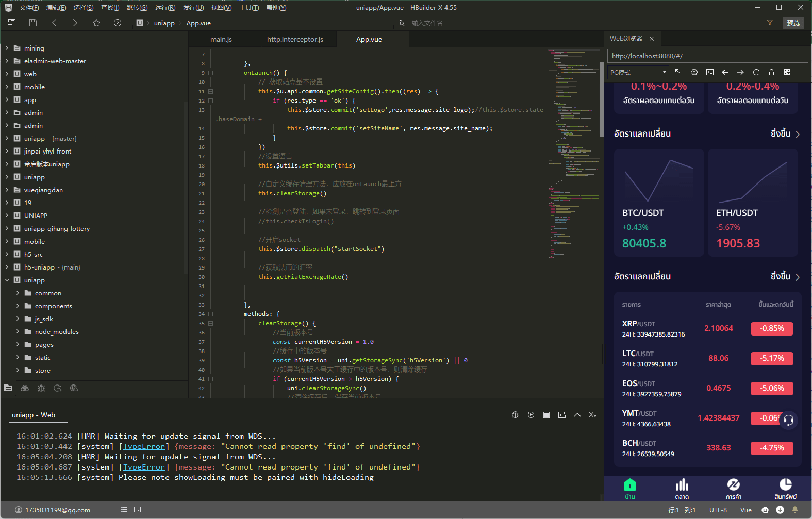Switch to the http.interceptor.js tab
The image size is (812, 519).
point(295,39)
